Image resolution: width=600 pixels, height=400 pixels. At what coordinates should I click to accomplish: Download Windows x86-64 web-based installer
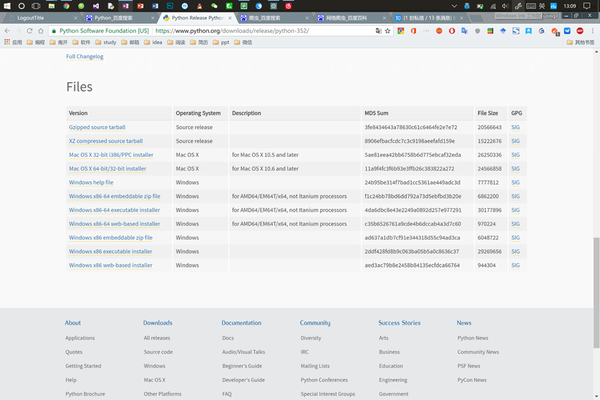coord(114,224)
